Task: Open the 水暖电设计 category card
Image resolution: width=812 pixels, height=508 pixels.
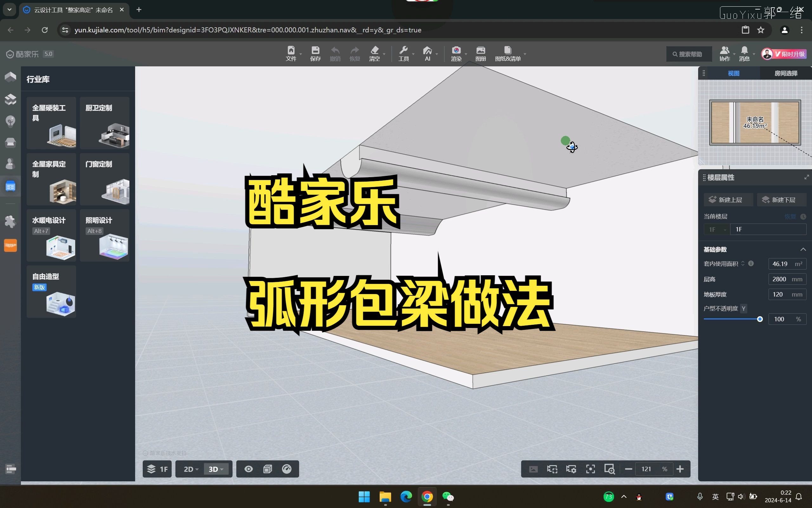Action: [x=51, y=235]
